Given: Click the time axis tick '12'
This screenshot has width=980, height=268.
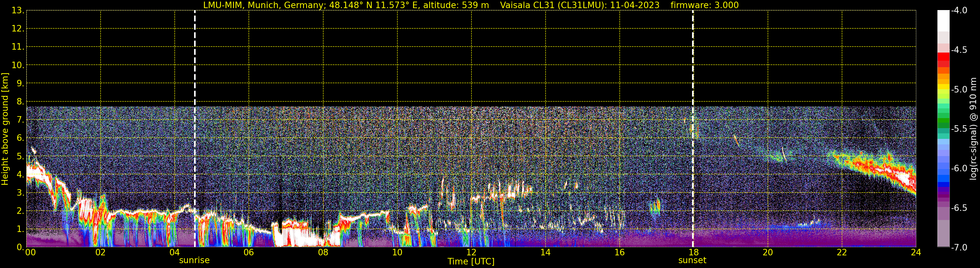Looking at the screenshot, I should click(x=471, y=252).
